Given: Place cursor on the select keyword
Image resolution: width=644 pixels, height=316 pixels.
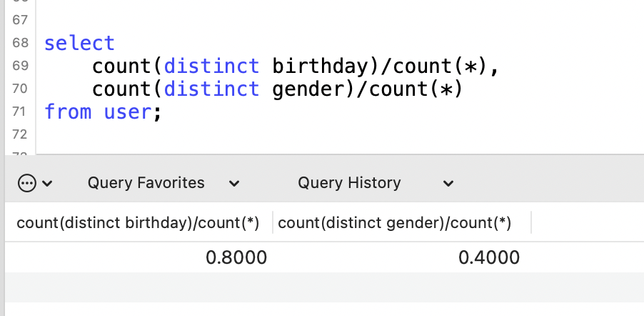Looking at the screenshot, I should 79,43.
